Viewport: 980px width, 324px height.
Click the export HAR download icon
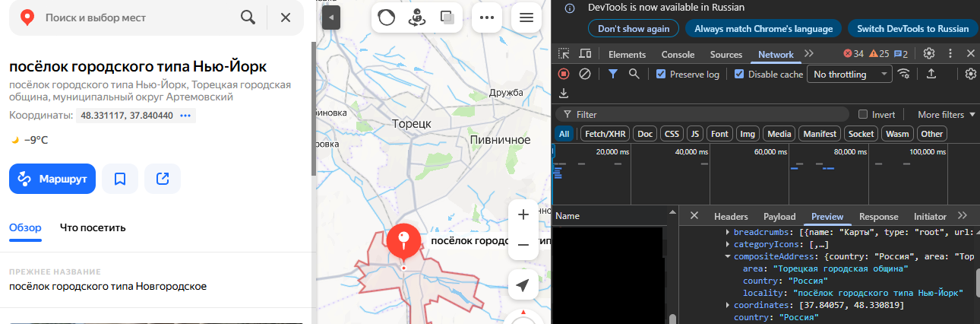click(x=564, y=93)
